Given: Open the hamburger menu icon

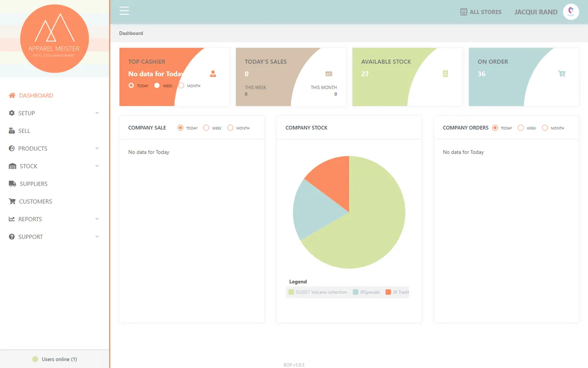Looking at the screenshot, I should (x=124, y=11).
